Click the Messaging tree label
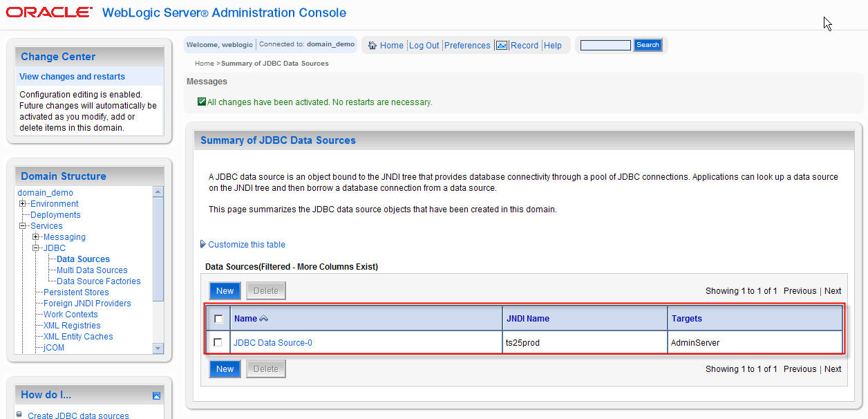 pyautogui.click(x=64, y=237)
